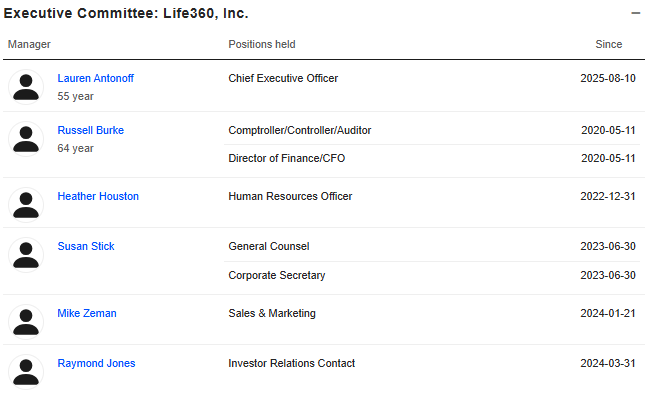Viewport: 649px width, 402px height.
Task: Click the 64 year age label
Action: point(75,149)
